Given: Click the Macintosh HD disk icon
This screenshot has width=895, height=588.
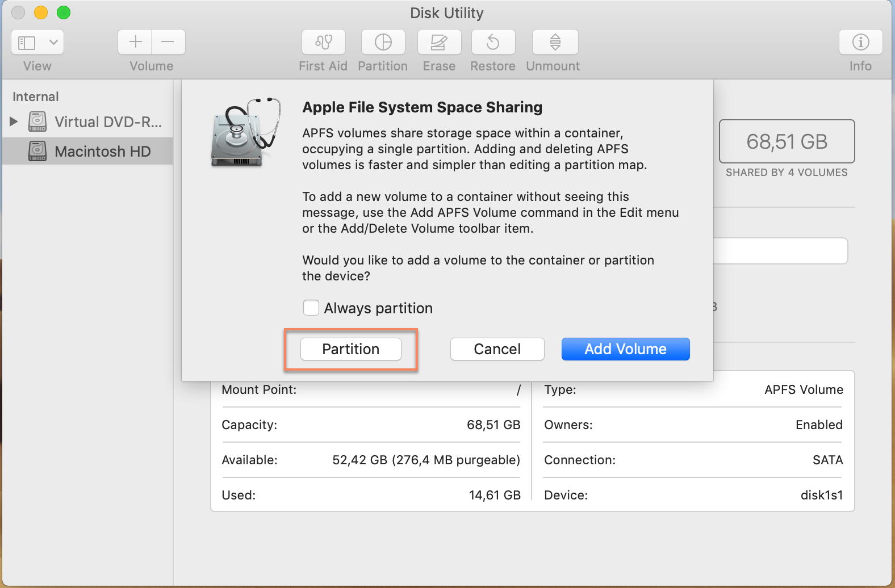Looking at the screenshot, I should (x=37, y=151).
